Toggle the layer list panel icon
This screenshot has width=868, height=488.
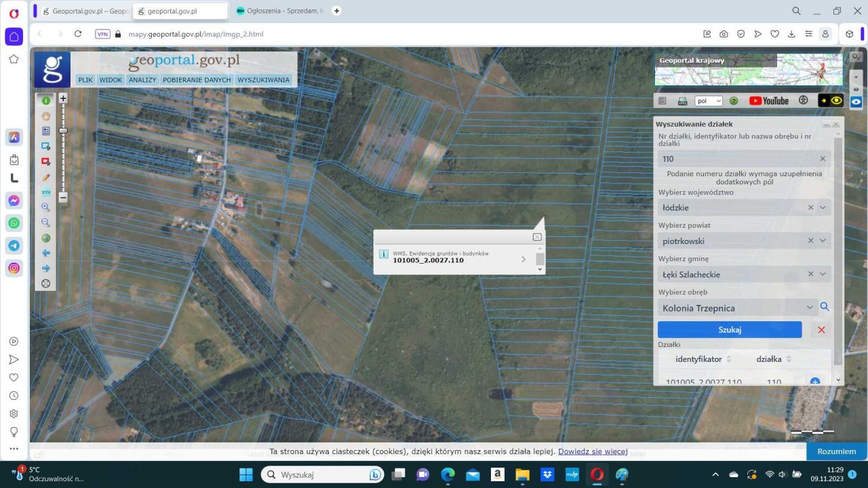pos(663,100)
